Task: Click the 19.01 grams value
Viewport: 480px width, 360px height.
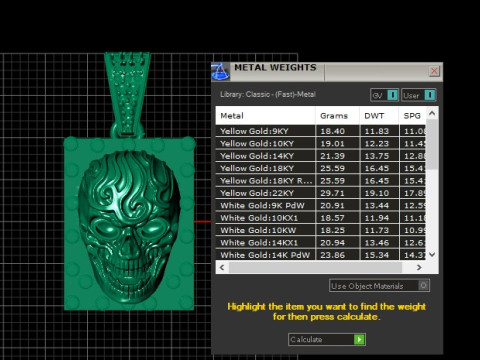Action: [332, 144]
